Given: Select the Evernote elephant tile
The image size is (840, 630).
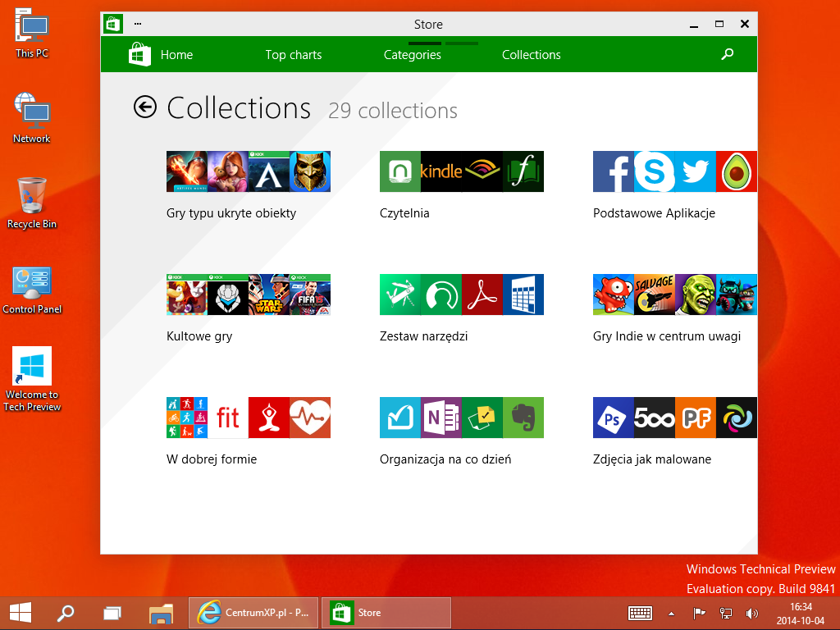Looking at the screenshot, I should click(x=523, y=418).
